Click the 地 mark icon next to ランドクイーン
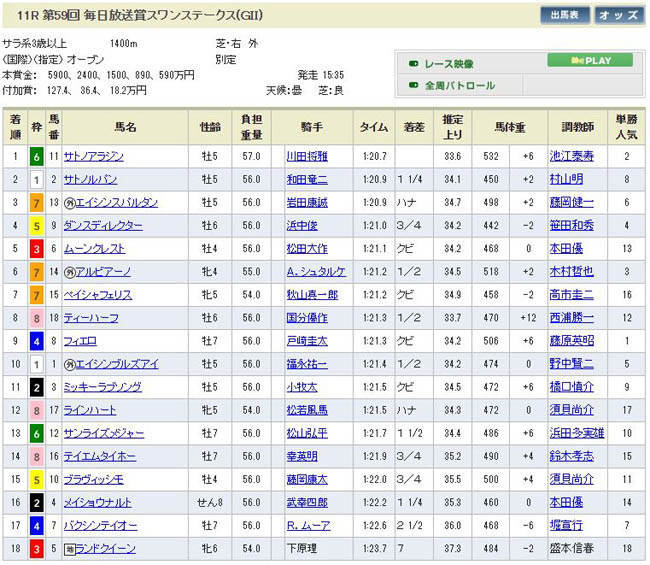Viewport: 650px width, 565px height. tap(68, 549)
